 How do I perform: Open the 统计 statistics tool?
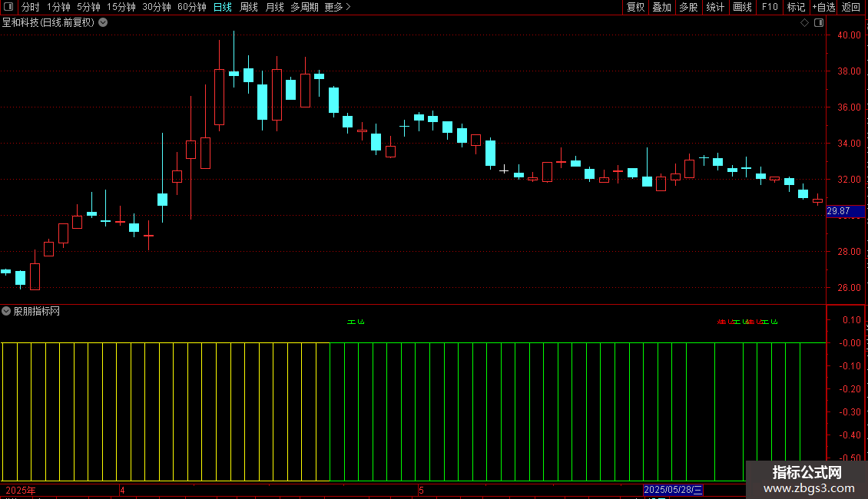(715, 7)
